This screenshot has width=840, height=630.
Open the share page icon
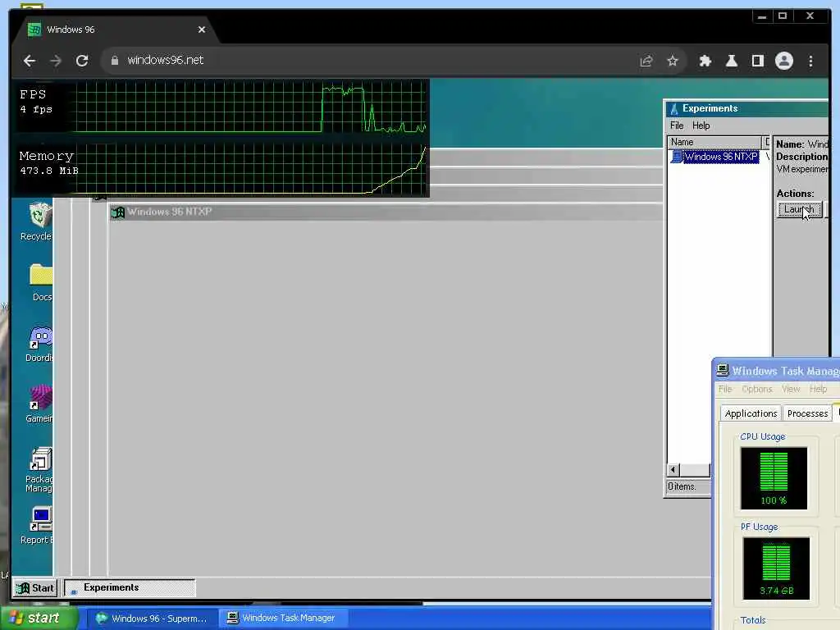tap(646, 61)
